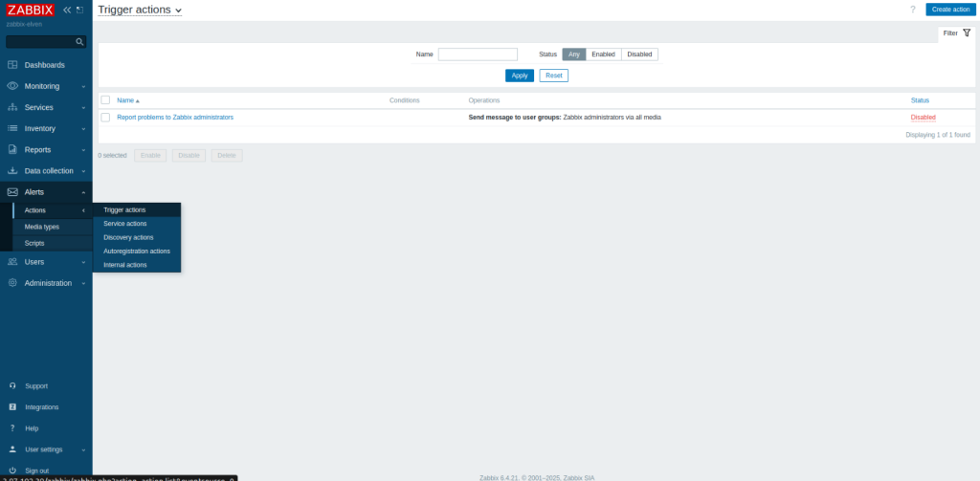The height and width of the screenshot is (481, 980).
Task: Choose Discovery actions from the submenu
Action: point(128,237)
